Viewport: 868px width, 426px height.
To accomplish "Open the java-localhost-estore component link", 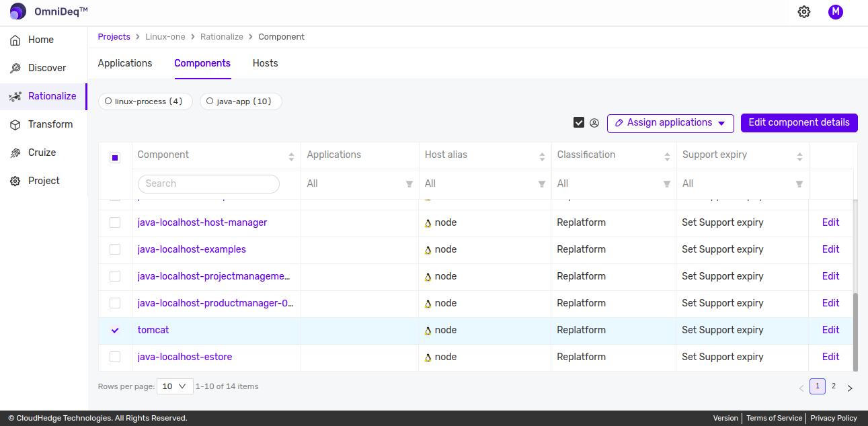I will [x=185, y=357].
